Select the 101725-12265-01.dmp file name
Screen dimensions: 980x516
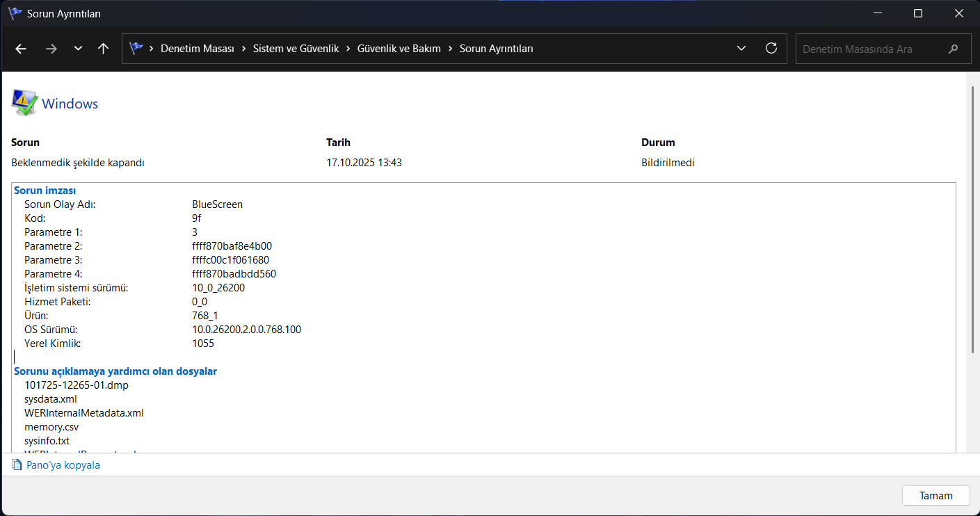click(77, 385)
